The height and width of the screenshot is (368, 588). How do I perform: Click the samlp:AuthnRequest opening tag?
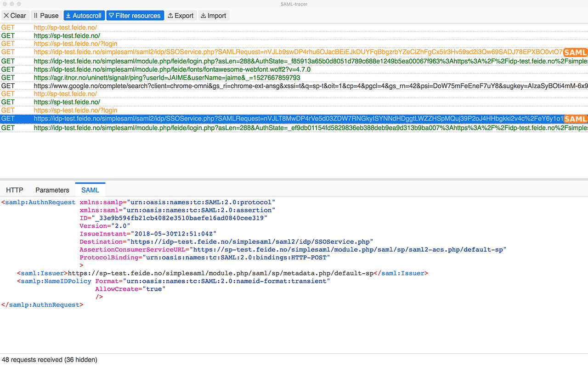coord(39,202)
